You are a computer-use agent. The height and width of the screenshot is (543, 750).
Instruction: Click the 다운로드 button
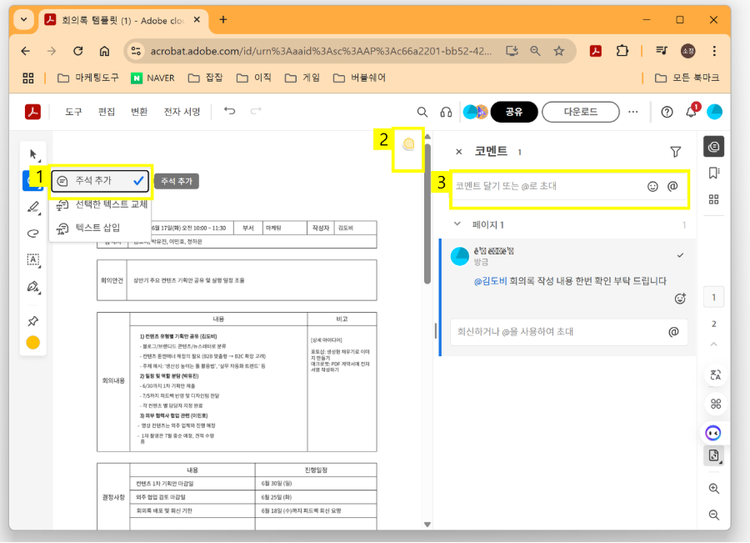coord(581,112)
